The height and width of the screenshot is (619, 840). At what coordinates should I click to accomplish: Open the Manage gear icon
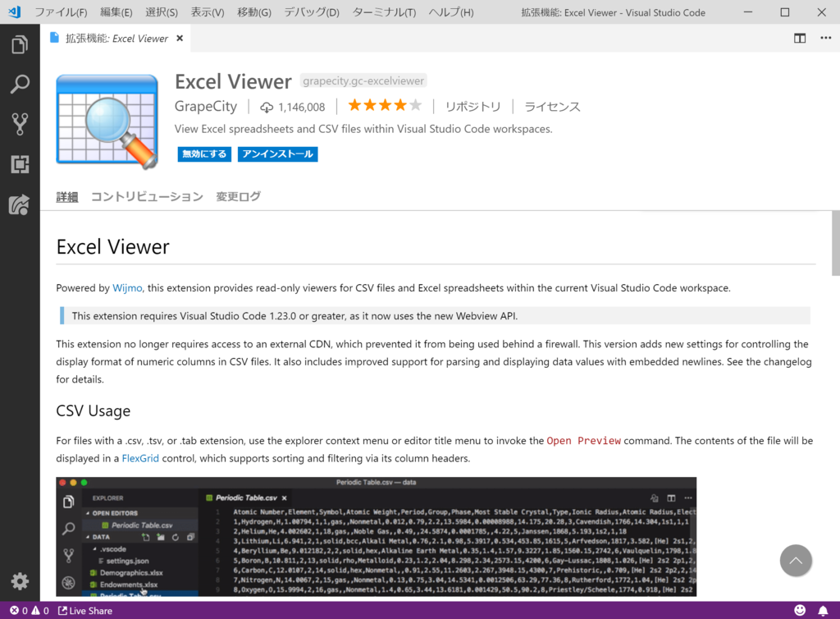(20, 581)
